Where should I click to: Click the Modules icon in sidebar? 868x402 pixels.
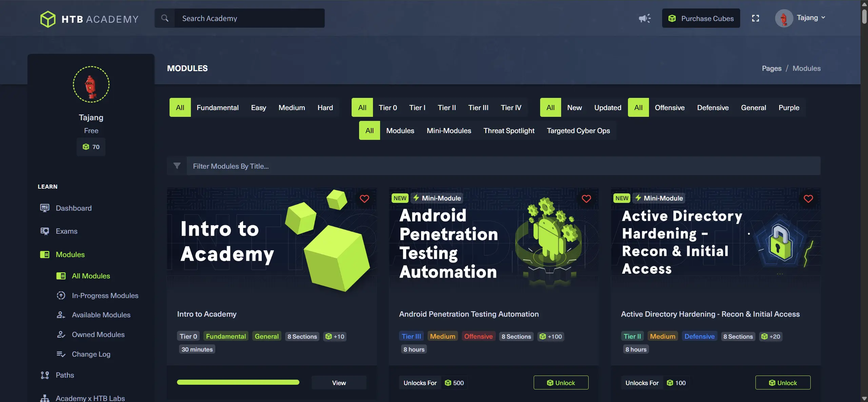point(45,254)
